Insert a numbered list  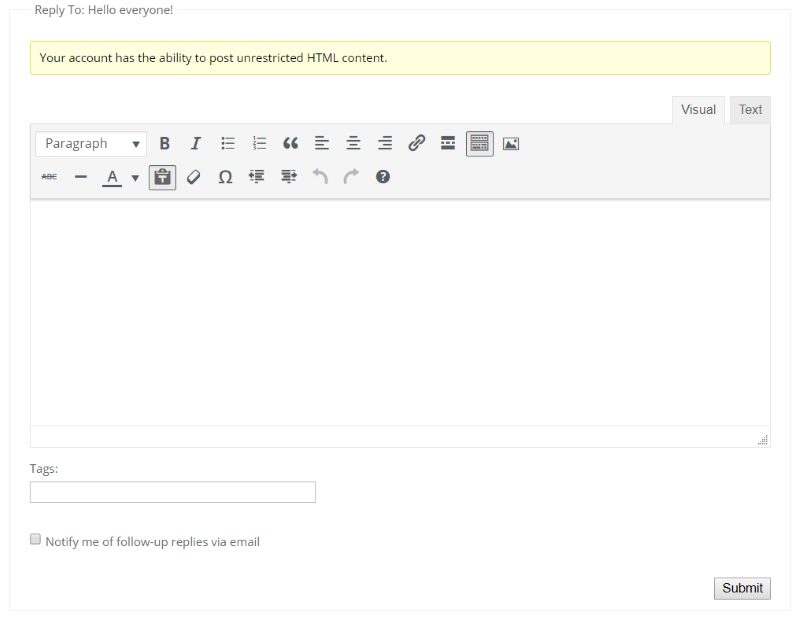pos(259,143)
